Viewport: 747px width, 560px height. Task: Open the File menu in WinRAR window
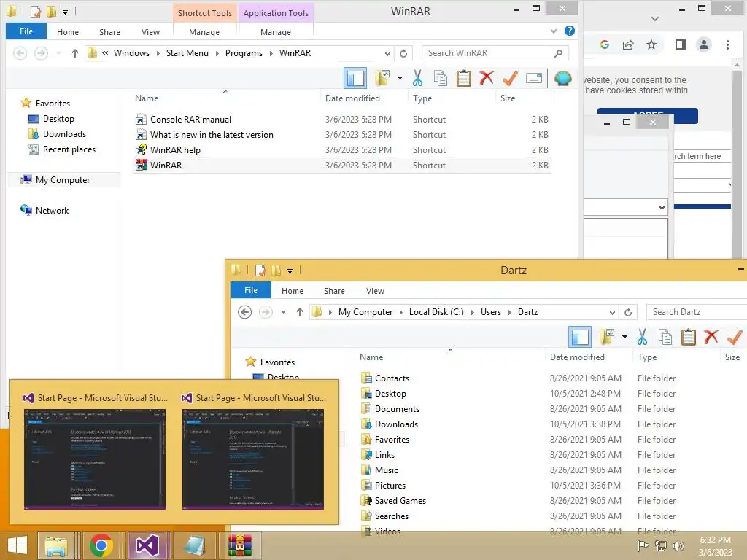[x=26, y=31]
